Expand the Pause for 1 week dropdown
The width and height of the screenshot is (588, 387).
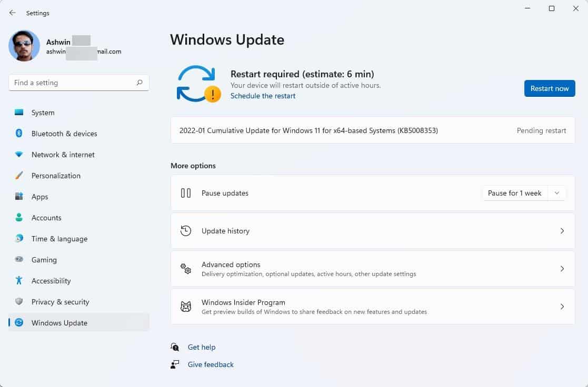[x=556, y=193]
